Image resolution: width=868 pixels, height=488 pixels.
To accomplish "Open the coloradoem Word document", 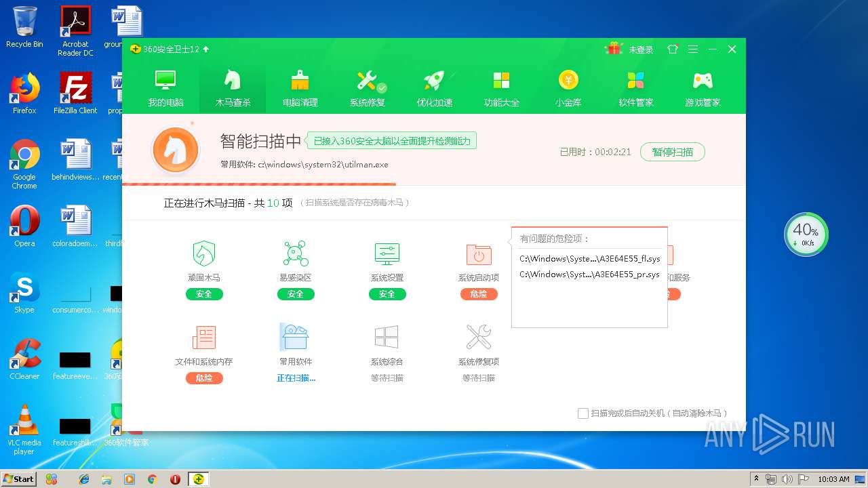I will 75,226.
